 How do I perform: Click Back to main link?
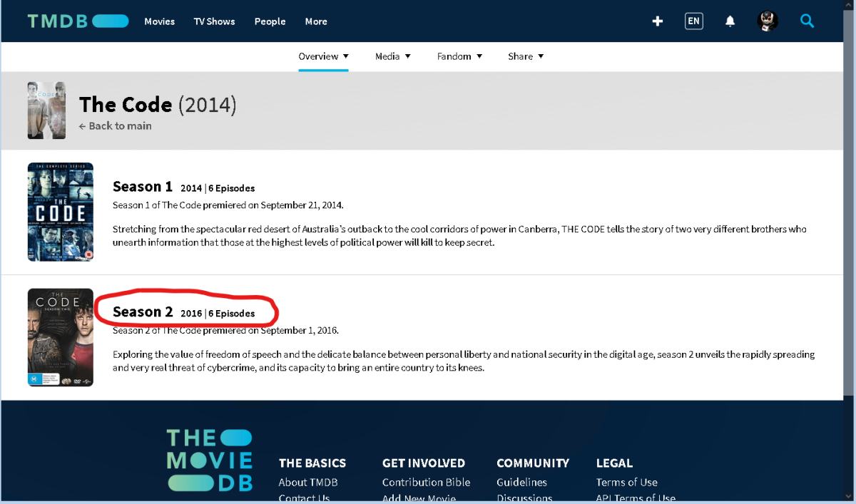coord(115,126)
